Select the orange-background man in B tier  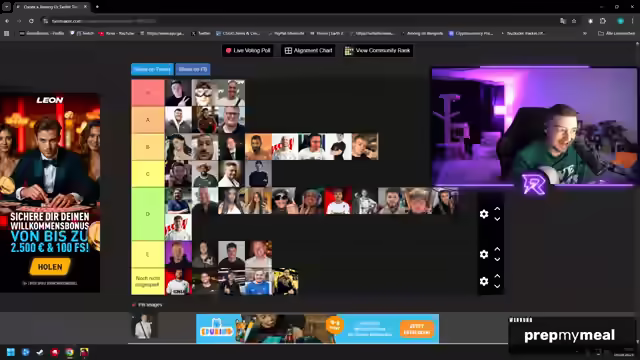pyautogui.click(x=258, y=147)
